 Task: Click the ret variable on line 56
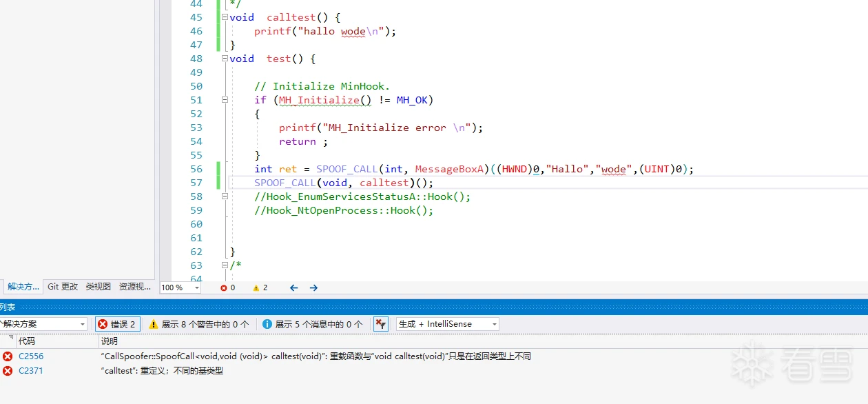click(x=288, y=169)
